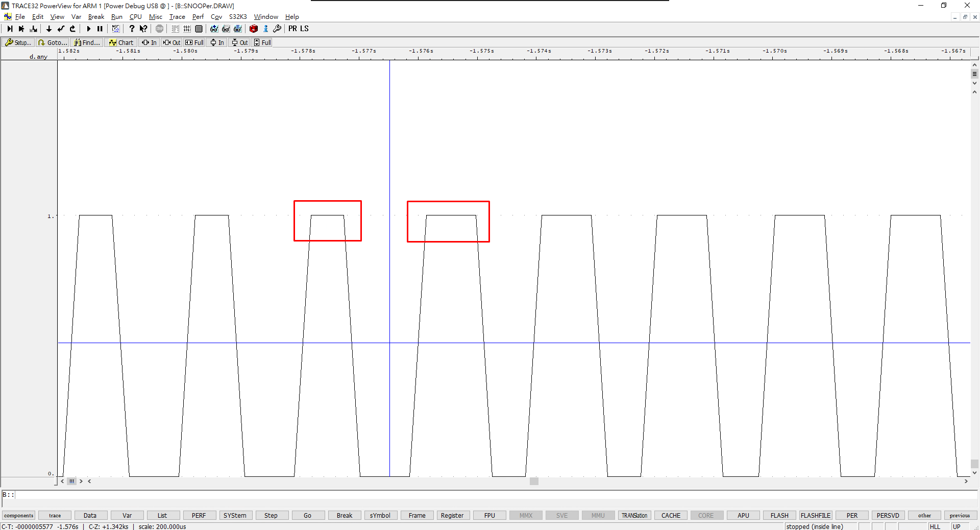Click the Goto... button

[53, 42]
